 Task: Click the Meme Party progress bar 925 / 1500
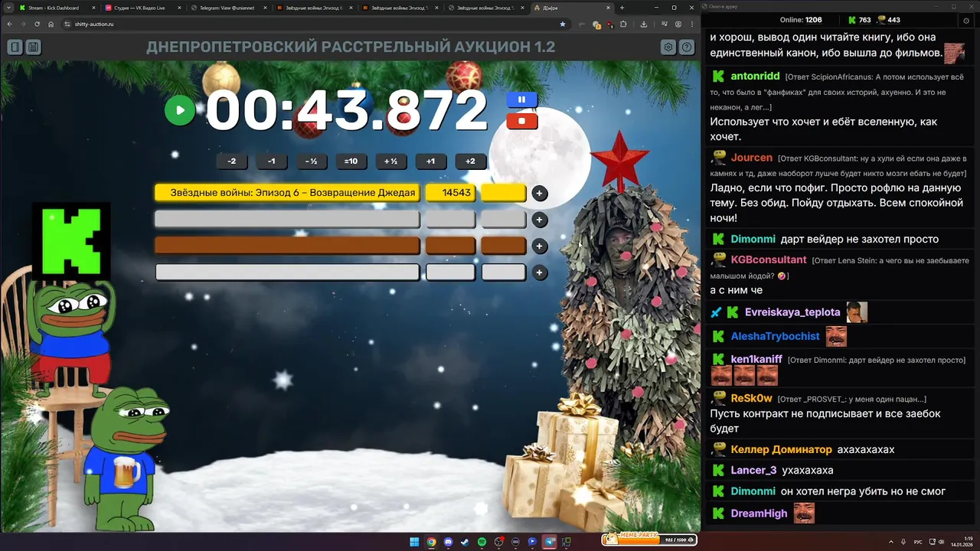click(x=649, y=540)
